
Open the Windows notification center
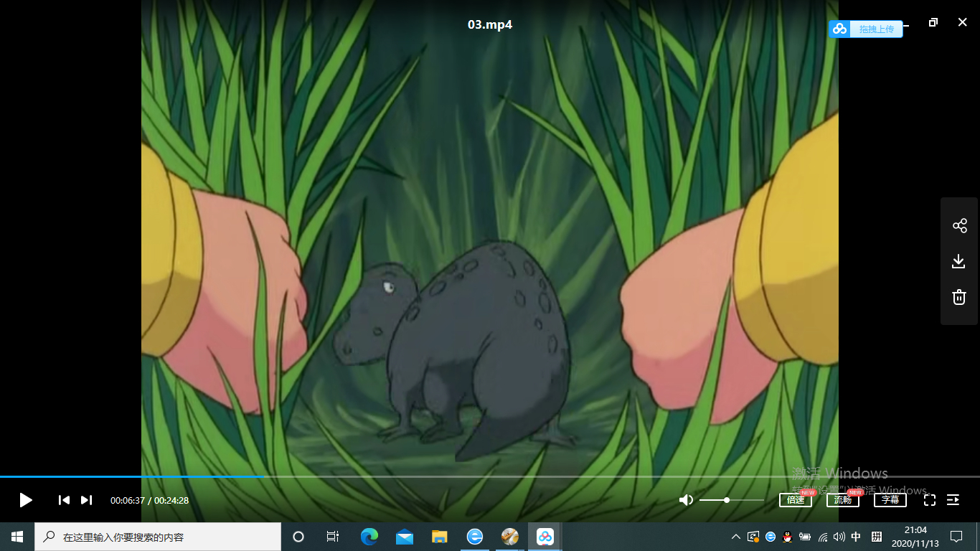pos(956,537)
